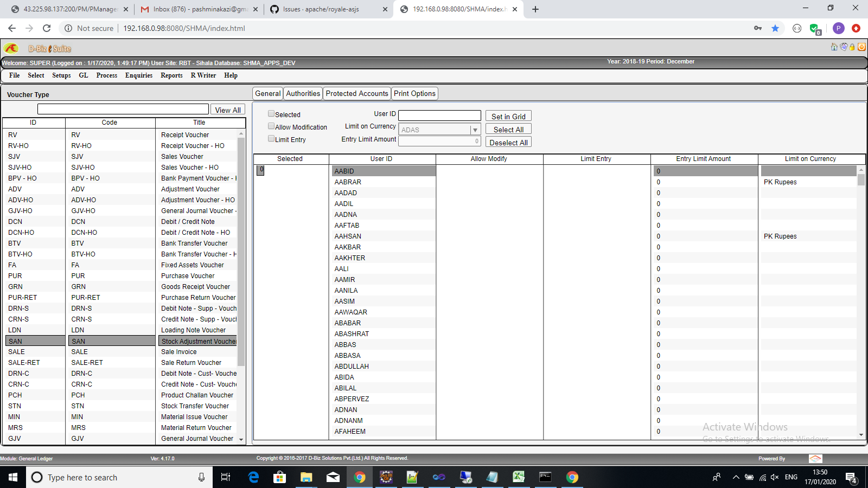Click the User ID input field
This screenshot has height=488, width=868.
coord(439,115)
